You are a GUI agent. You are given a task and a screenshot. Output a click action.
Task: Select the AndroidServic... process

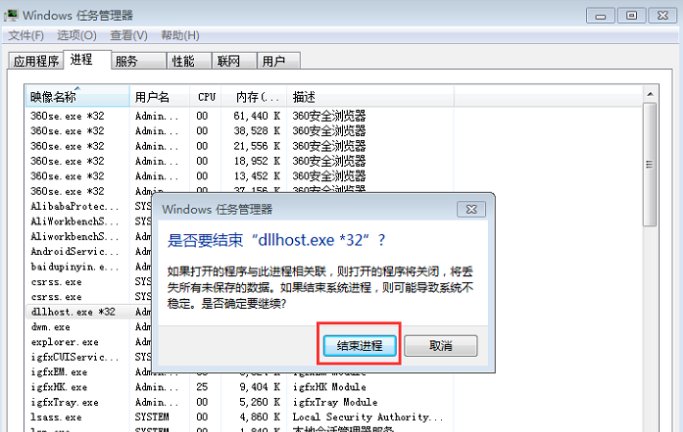click(74, 252)
